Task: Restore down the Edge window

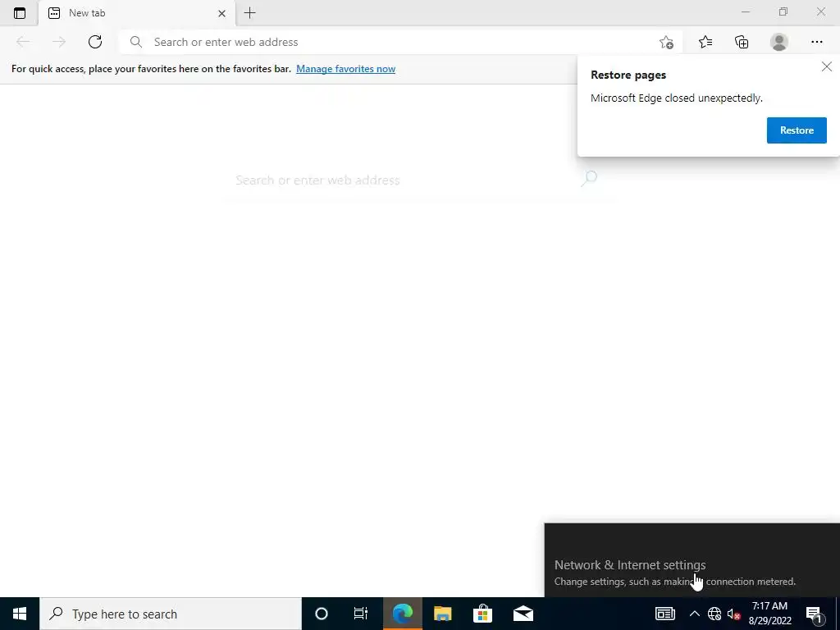Action: (x=783, y=11)
